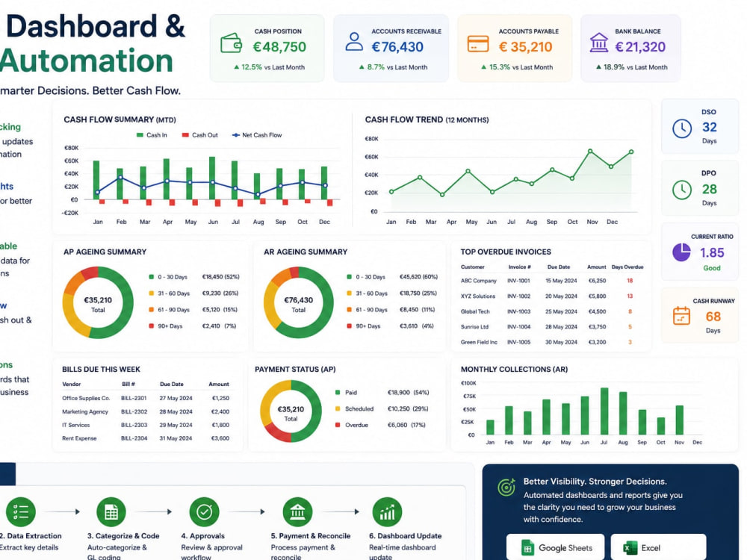The height and width of the screenshot is (560, 747).
Task: Click the orange calendar icon in Cash Runway
Action: pyautogui.click(x=681, y=316)
